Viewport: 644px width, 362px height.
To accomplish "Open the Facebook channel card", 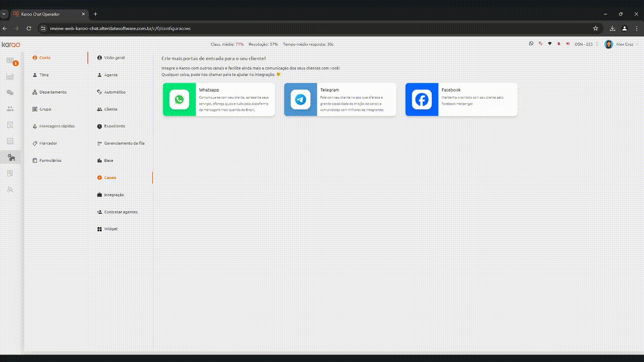I will [x=461, y=100].
